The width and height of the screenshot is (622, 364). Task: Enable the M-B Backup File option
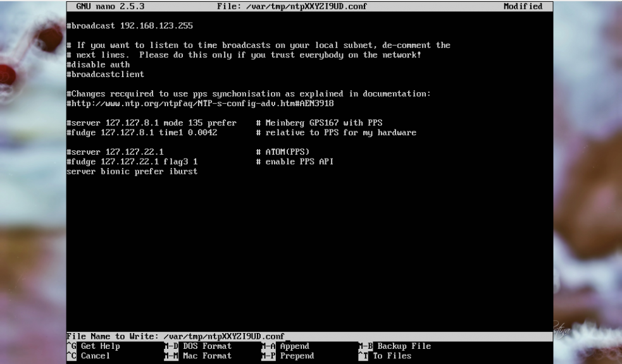click(x=395, y=346)
